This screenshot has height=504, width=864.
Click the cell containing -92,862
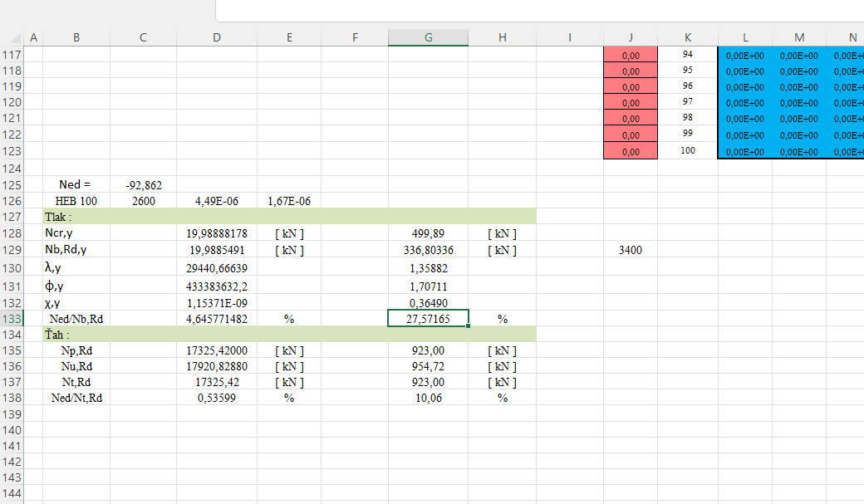click(143, 185)
